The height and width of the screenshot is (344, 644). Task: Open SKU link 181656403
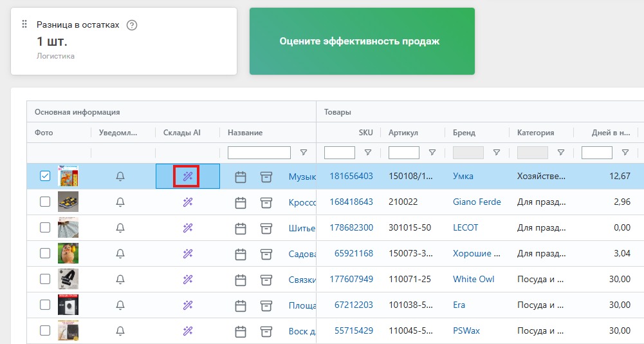coord(351,176)
